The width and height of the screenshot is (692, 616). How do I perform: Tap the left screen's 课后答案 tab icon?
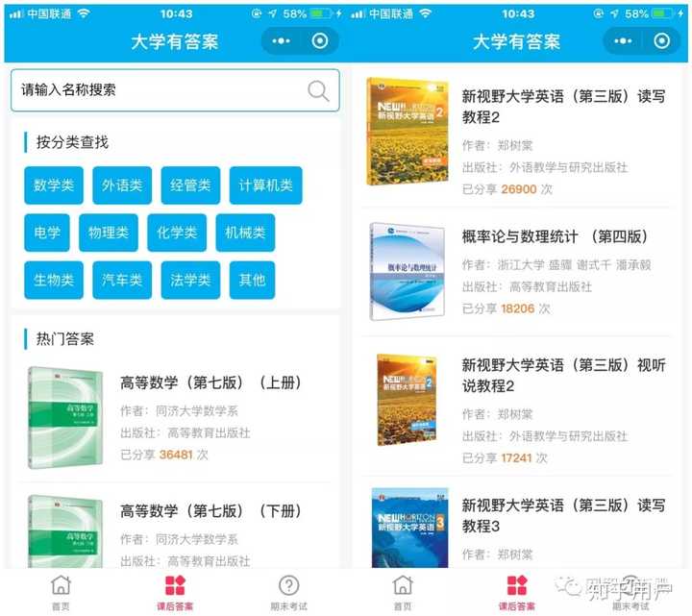pos(175,585)
